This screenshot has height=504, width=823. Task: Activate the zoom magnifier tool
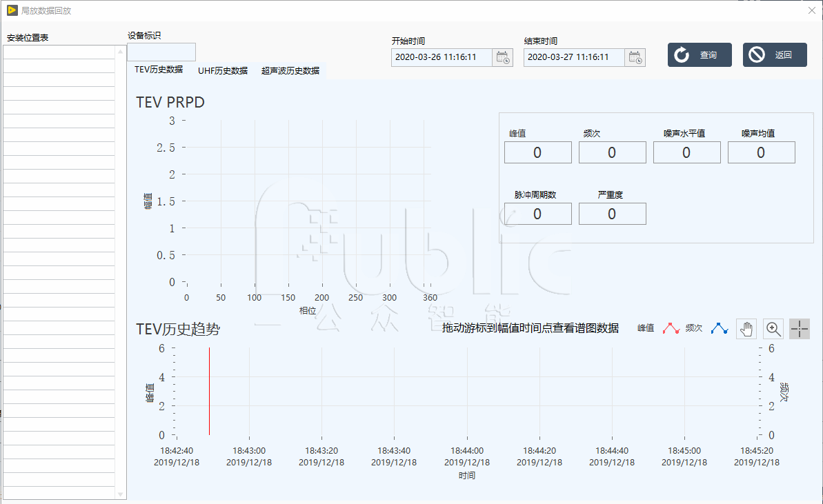[773, 329]
